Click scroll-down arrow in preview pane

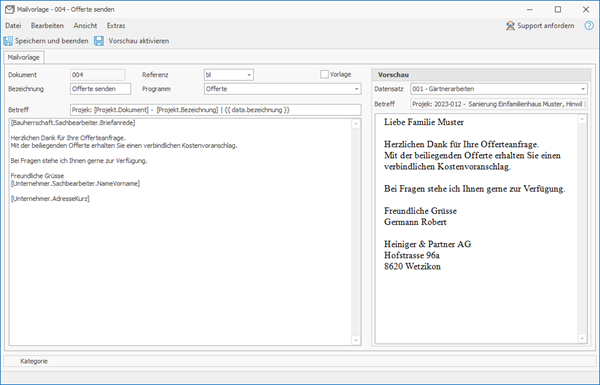point(582,338)
